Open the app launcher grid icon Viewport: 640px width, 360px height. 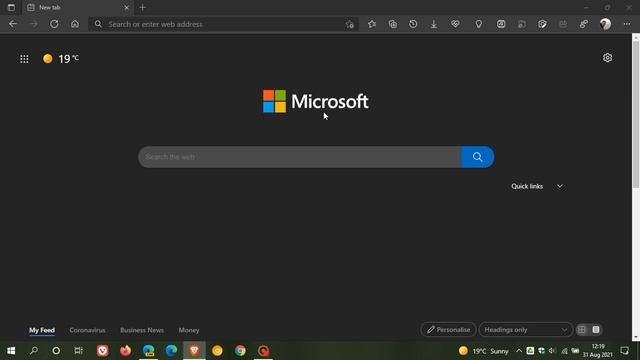pos(24,59)
